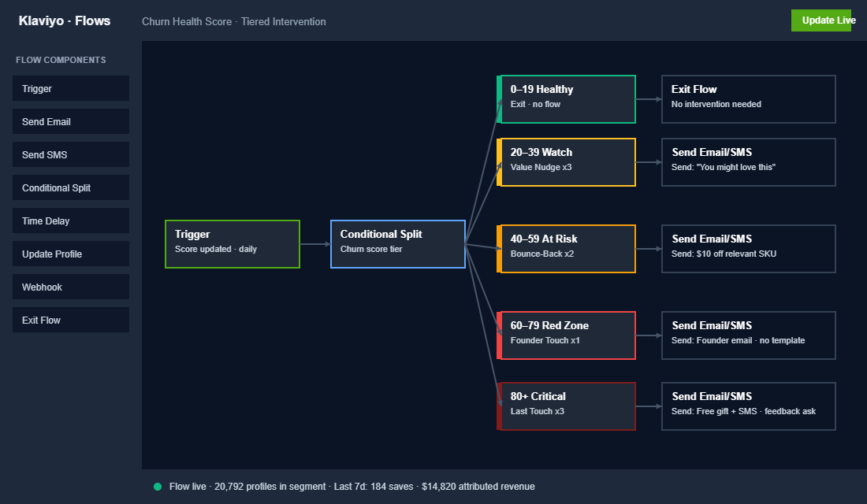Select the Conditional Split sidebar component
867x504 pixels.
click(x=71, y=188)
